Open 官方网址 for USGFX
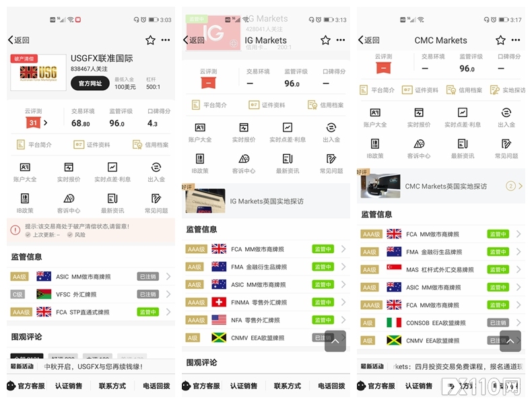 point(90,83)
